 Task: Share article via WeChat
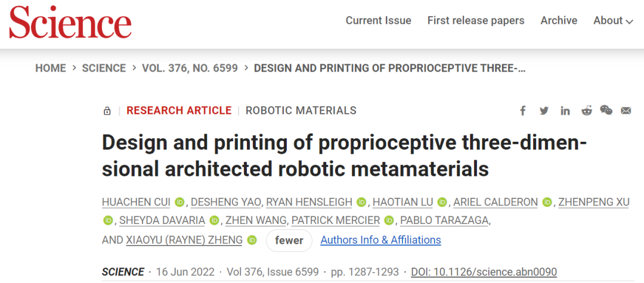click(x=606, y=110)
